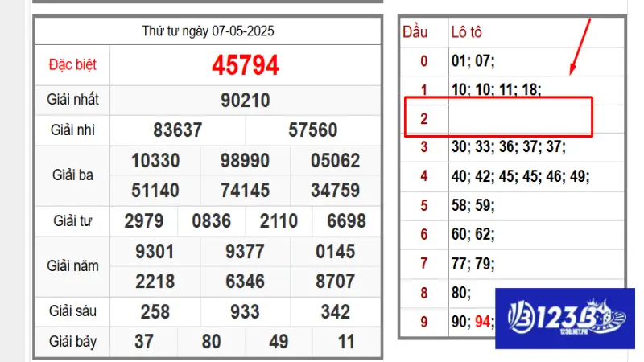Select second prize number 57560
644x362 pixels.
pos(312,130)
